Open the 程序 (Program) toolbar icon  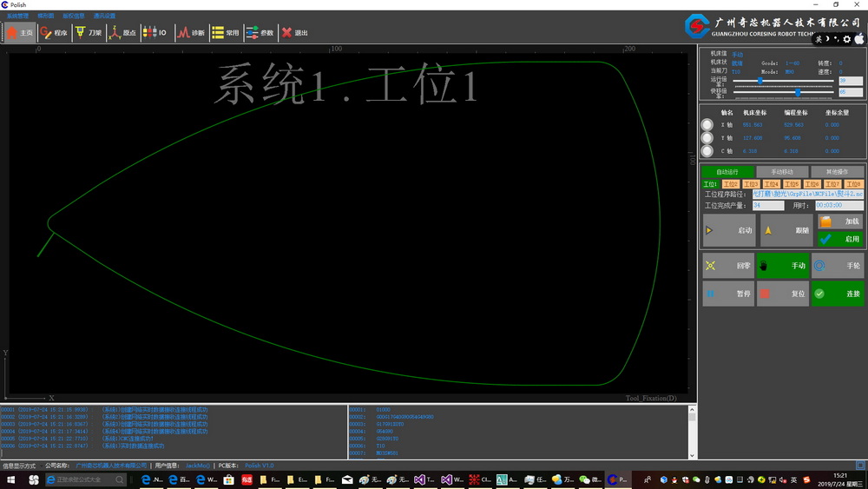pos(53,33)
